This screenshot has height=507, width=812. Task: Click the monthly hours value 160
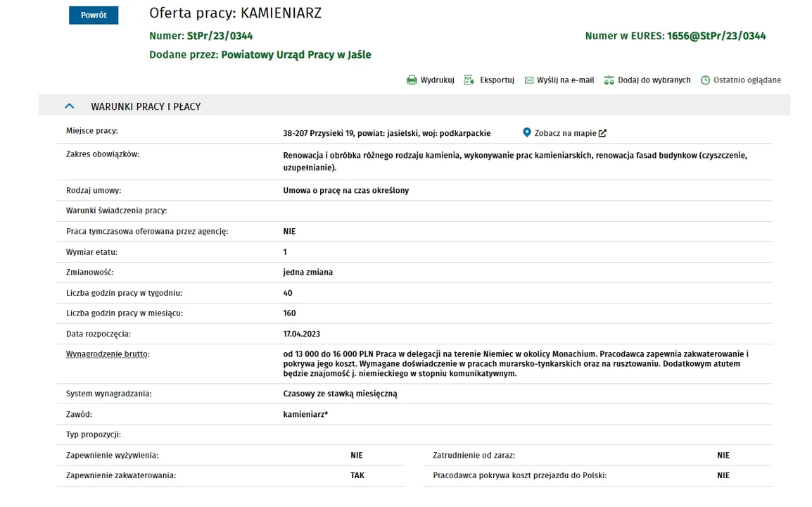click(289, 313)
